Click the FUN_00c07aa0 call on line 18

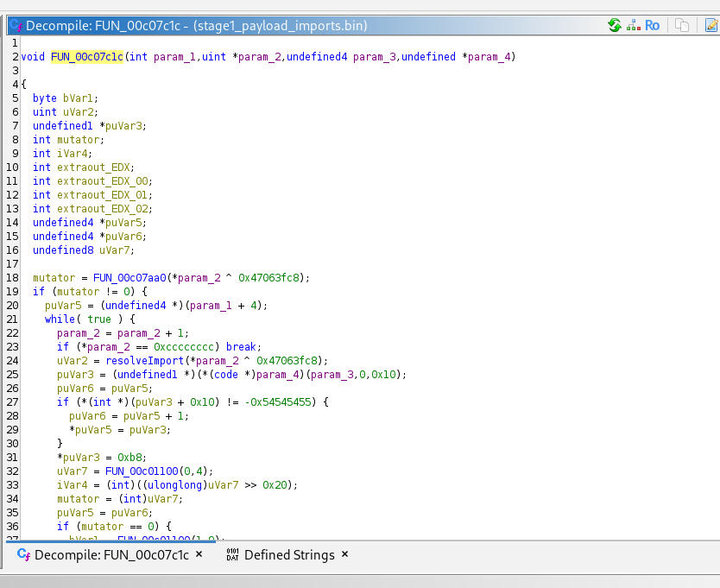(x=129, y=277)
